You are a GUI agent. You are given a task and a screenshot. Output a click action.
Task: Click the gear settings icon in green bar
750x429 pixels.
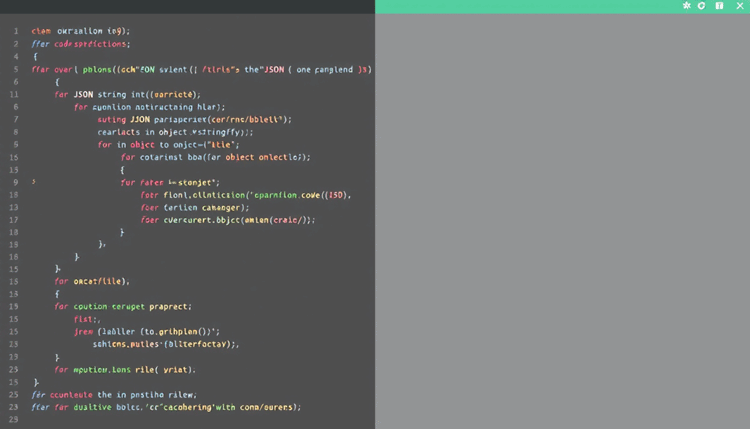686,6
